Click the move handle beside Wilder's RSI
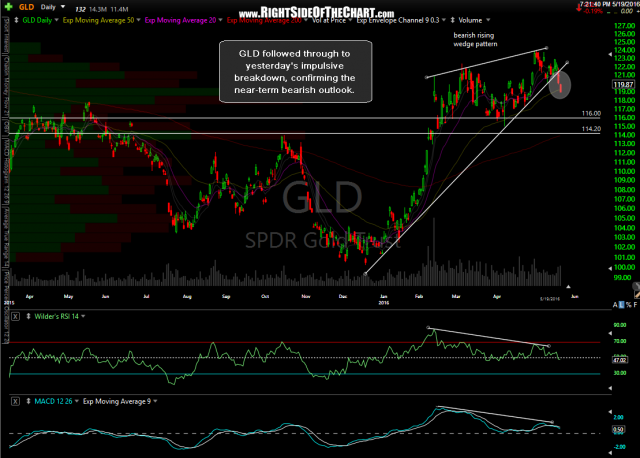 point(28,316)
